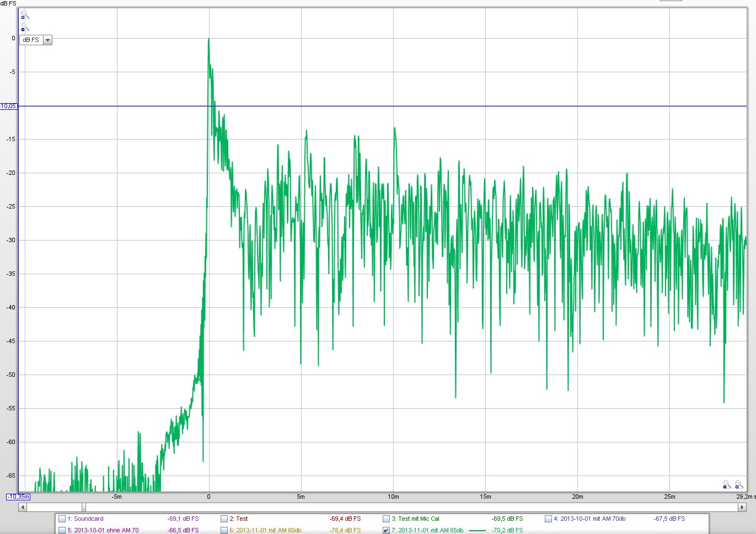Click horizontal zoom in magnifier at bottom right
Image resolution: width=756 pixels, height=534 pixels.
739,484
